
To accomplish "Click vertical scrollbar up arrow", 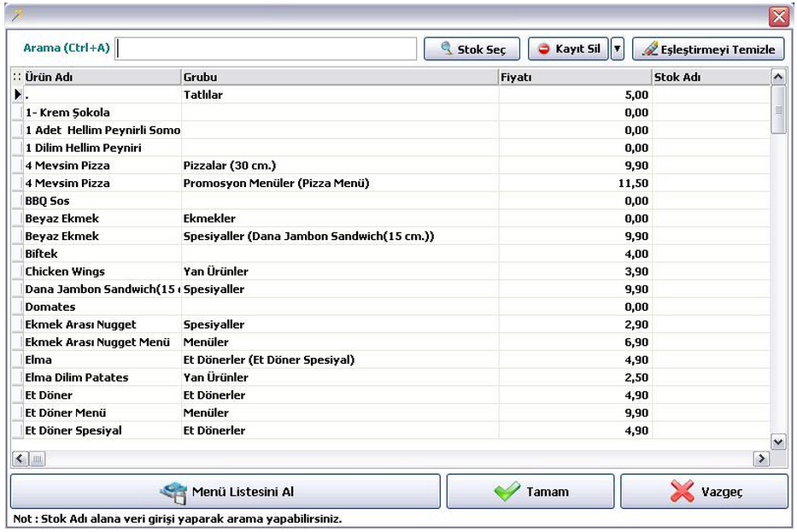I will (x=778, y=77).
